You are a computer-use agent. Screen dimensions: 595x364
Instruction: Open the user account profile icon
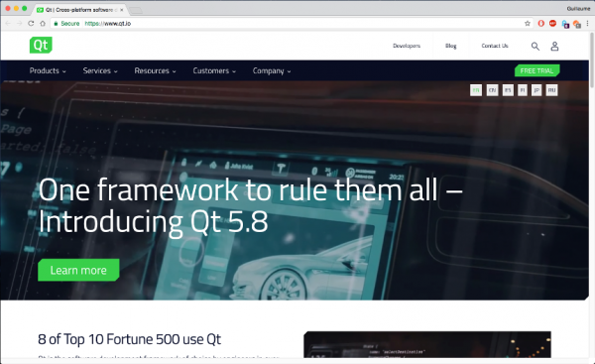[554, 47]
